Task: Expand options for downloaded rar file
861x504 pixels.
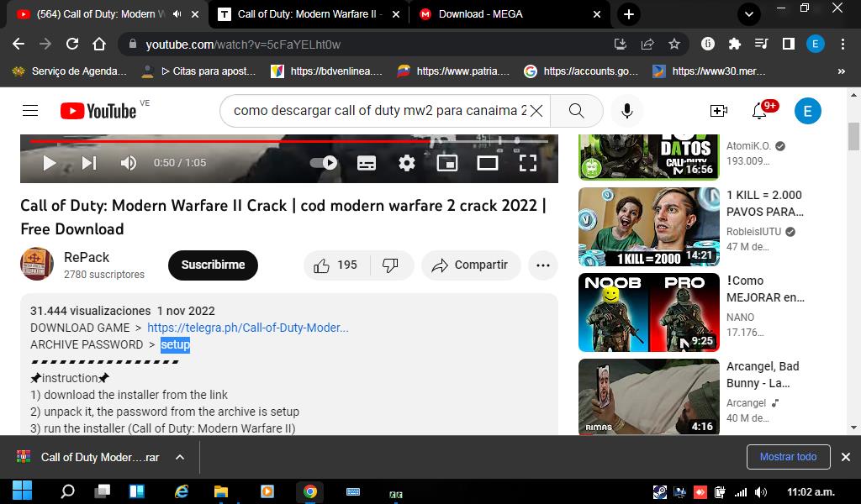Action: tap(179, 457)
